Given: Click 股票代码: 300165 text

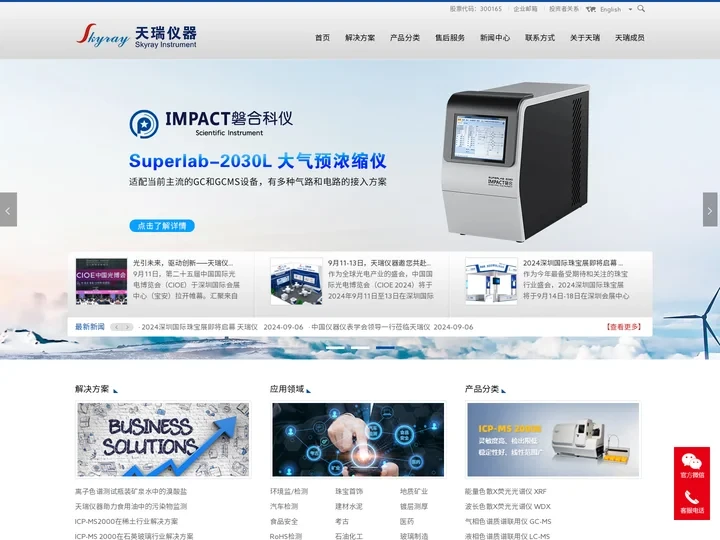Looking at the screenshot, I should [476, 9].
